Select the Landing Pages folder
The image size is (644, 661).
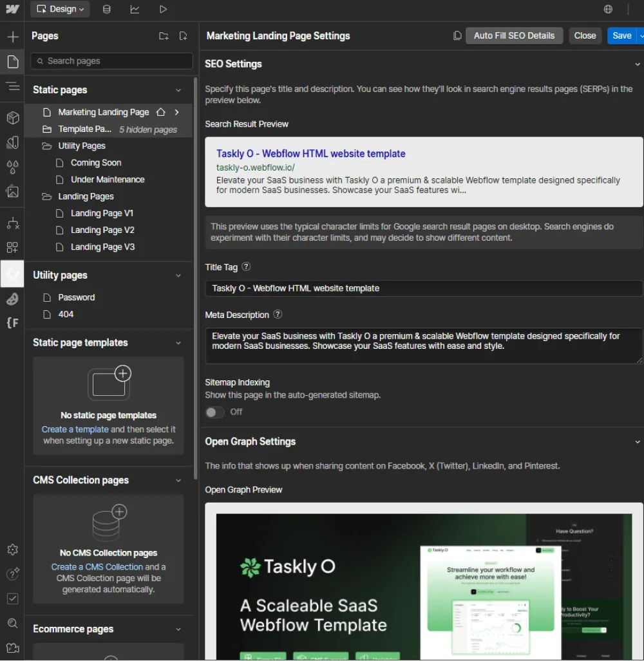click(x=108, y=196)
